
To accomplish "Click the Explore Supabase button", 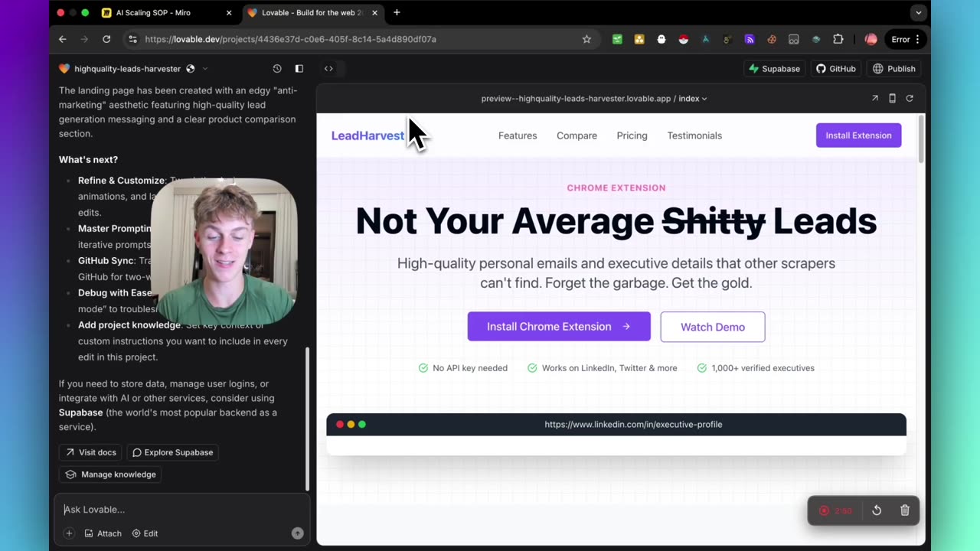I will [x=172, y=452].
